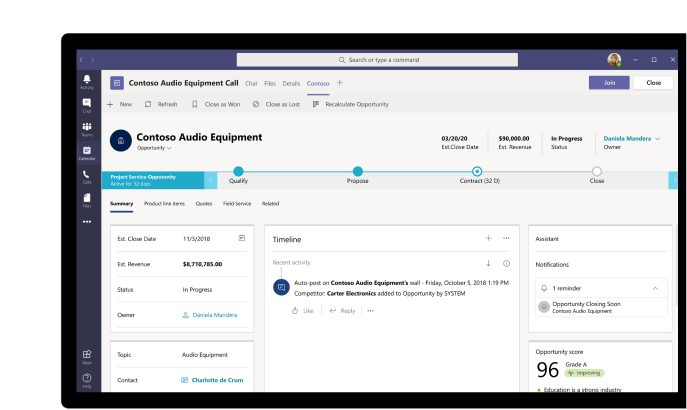Screen dimensions: 687x410
Task: Add a new tab with plus icon
Action: coord(340,83)
